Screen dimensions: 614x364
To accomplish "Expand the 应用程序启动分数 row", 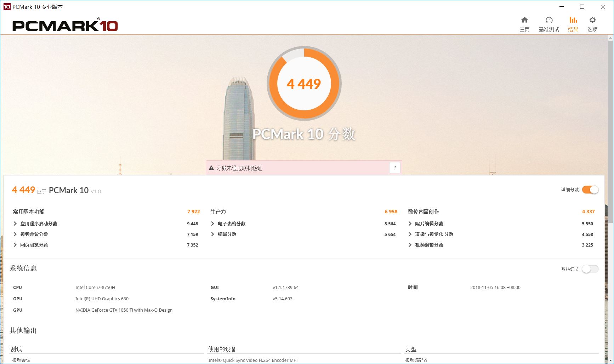I will pyautogui.click(x=15, y=224).
